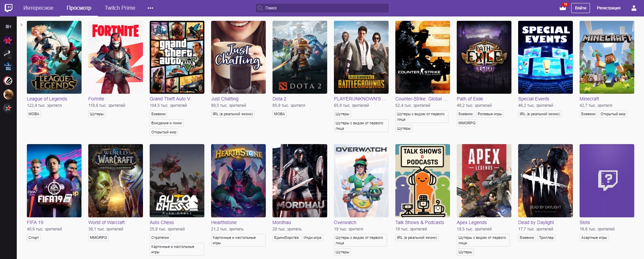
Task: Select MOBA tag under League of Legends
Action: click(x=34, y=114)
